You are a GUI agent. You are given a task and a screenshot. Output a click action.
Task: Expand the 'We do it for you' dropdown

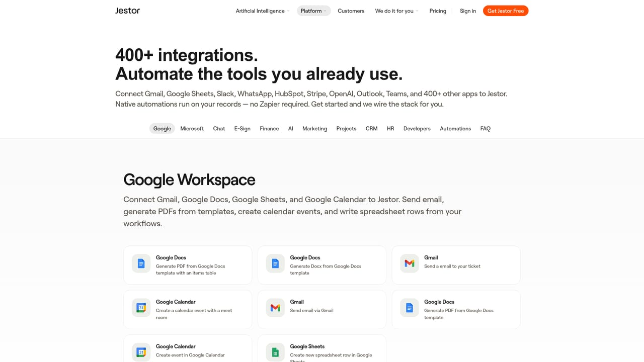[x=396, y=11]
